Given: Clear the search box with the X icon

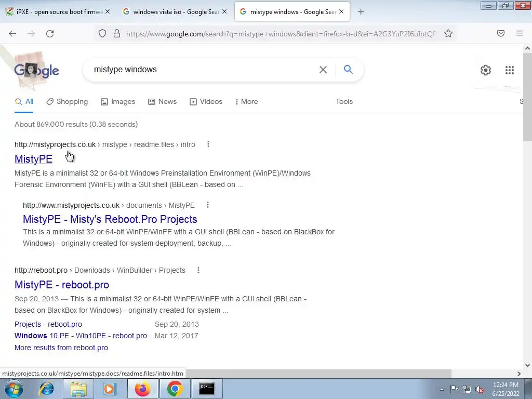Looking at the screenshot, I should tap(323, 70).
